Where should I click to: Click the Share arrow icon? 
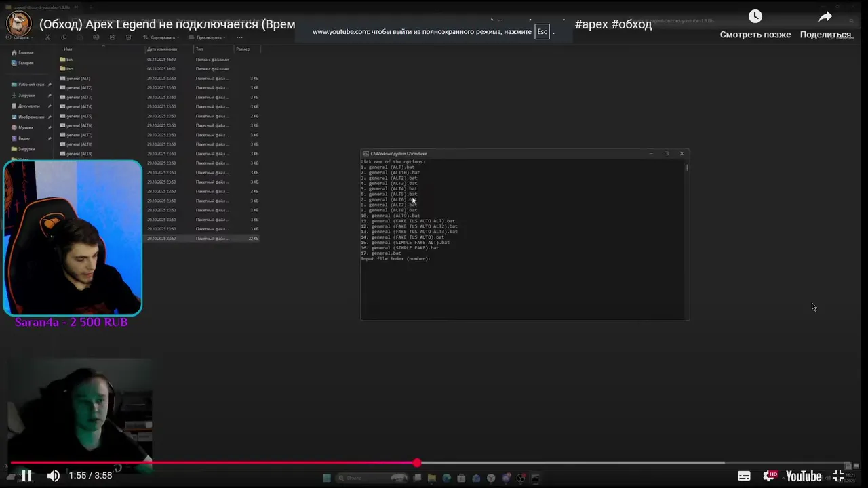click(x=825, y=17)
